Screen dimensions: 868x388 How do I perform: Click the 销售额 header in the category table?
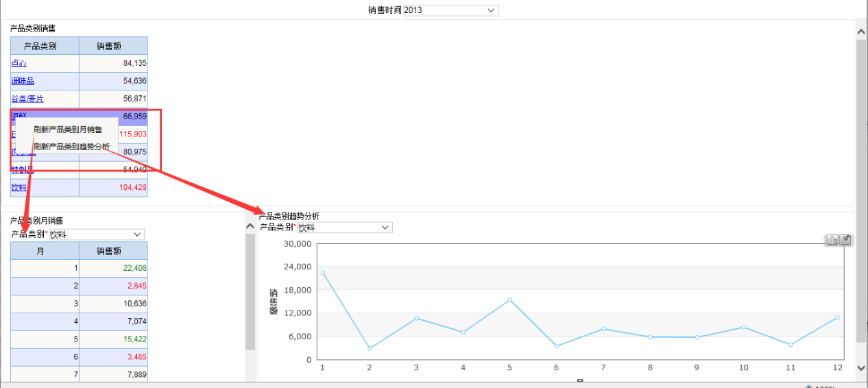(113, 46)
